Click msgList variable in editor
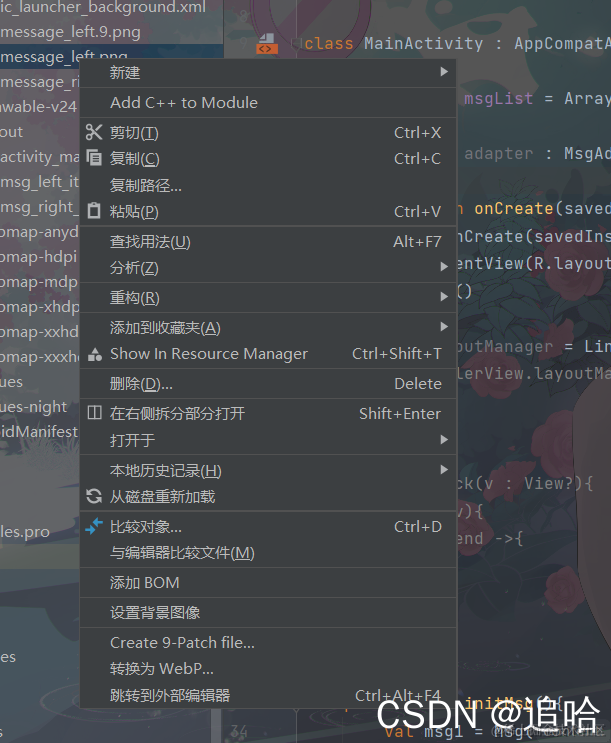This screenshot has width=611, height=743. click(498, 99)
